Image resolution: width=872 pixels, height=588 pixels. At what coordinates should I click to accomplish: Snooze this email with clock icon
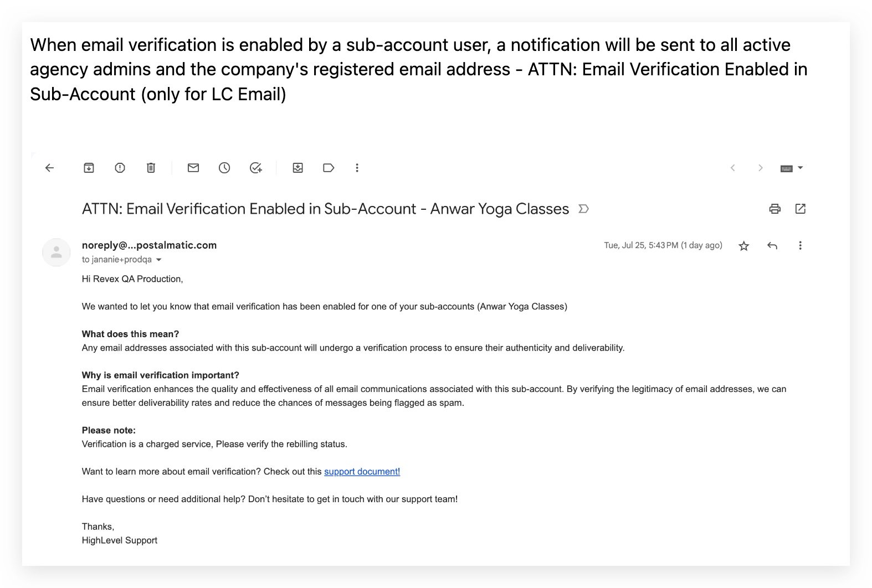point(224,168)
